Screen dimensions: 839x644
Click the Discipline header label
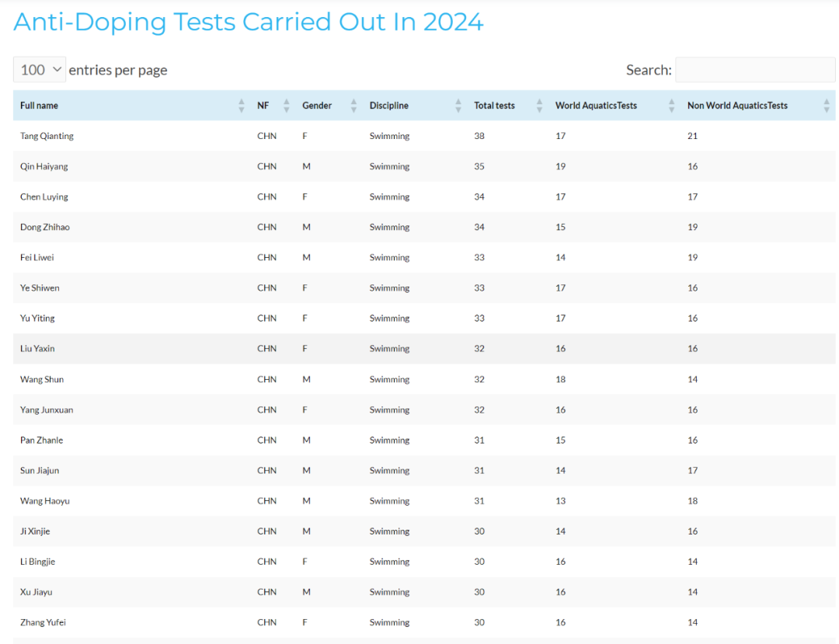(389, 106)
